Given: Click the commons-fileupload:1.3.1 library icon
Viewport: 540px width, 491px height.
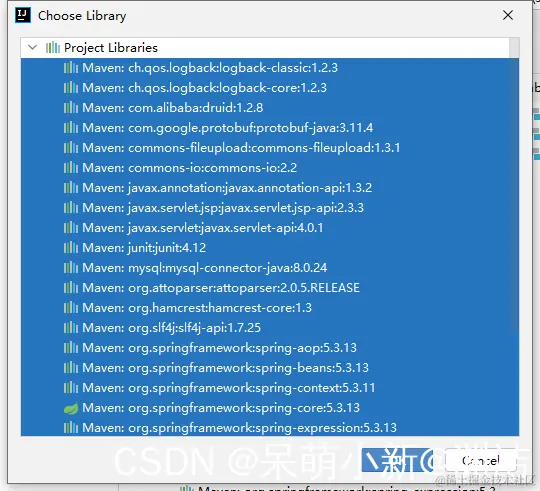Looking at the screenshot, I should click(71, 148).
